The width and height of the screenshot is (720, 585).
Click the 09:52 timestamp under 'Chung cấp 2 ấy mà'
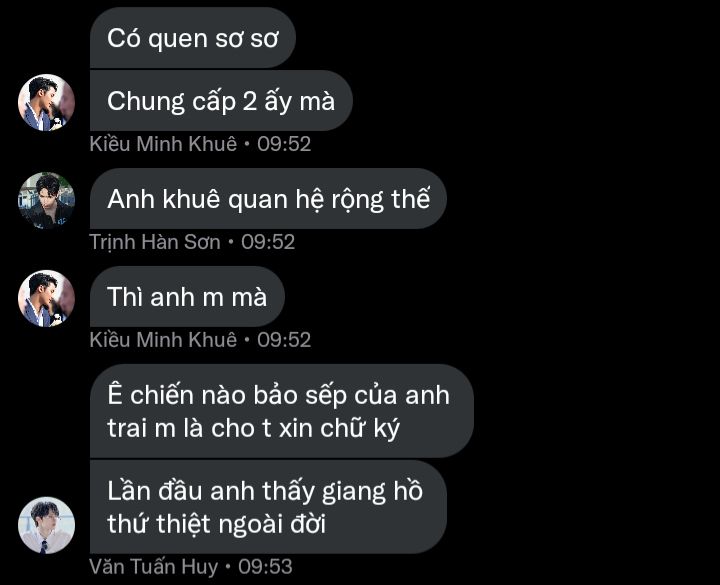(284, 144)
